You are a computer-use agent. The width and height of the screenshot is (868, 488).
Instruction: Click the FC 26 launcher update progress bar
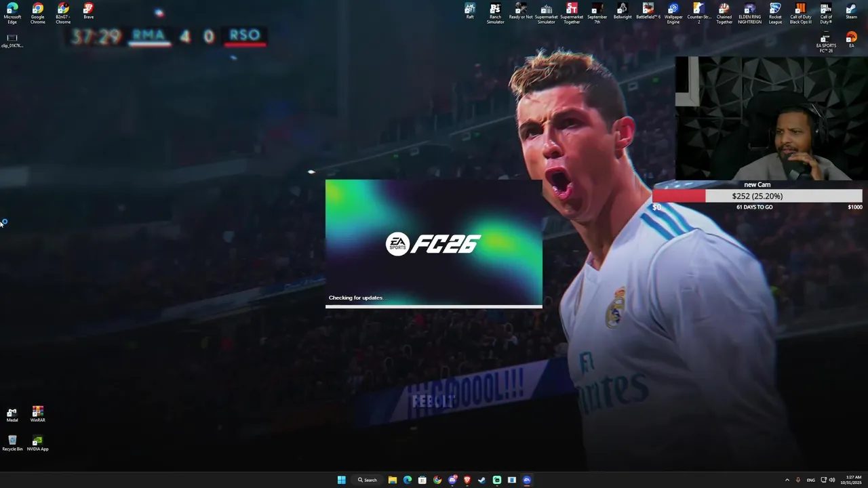point(434,306)
